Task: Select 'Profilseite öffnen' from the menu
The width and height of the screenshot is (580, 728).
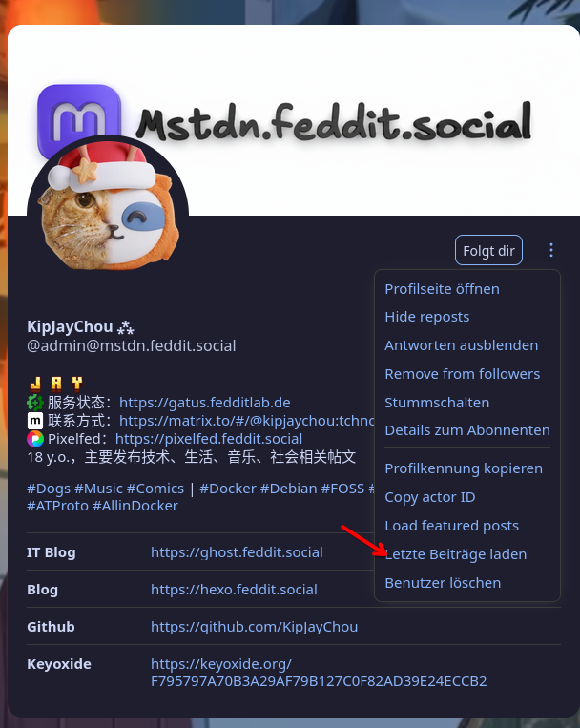Action: 442,289
